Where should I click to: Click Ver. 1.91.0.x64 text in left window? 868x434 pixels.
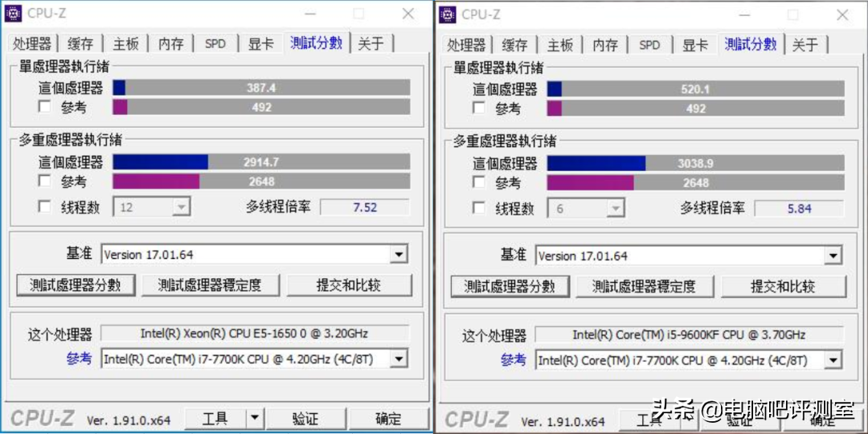[129, 420]
